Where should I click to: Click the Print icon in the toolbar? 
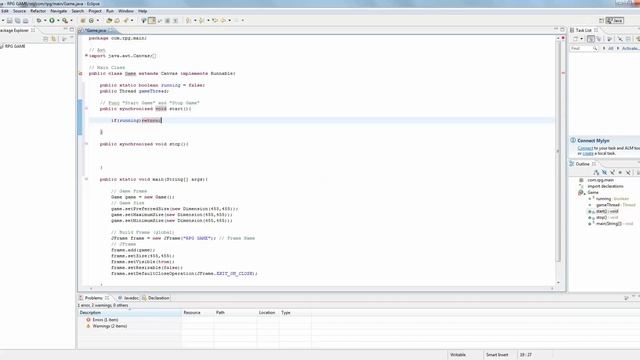point(25,20)
